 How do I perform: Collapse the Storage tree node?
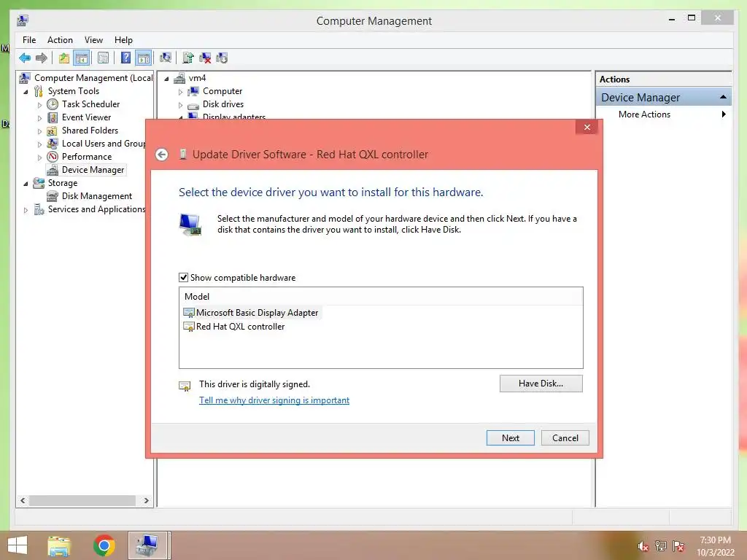click(26, 183)
